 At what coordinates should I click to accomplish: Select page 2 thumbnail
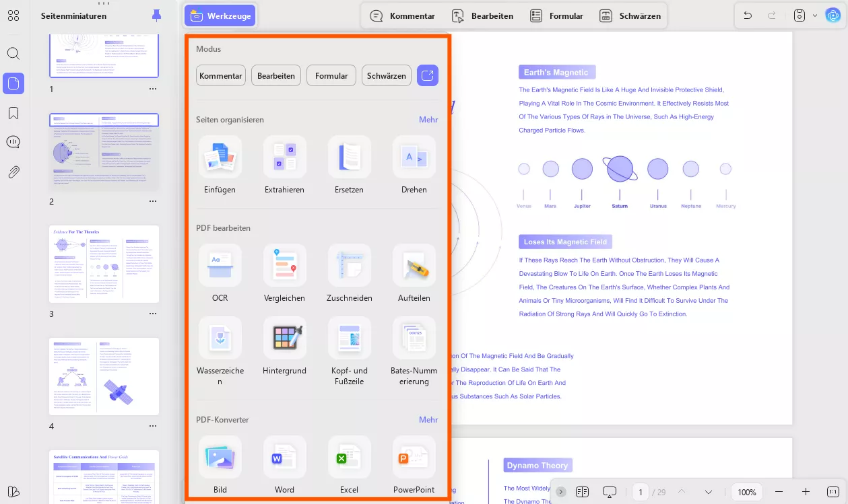pos(104,152)
